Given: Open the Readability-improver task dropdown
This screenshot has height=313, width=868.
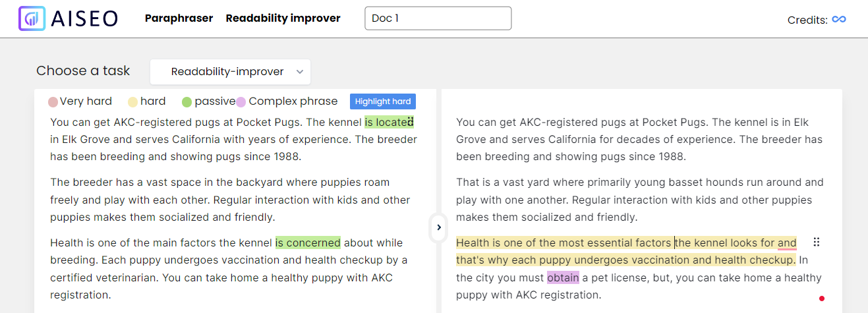Looking at the screenshot, I should [x=230, y=72].
